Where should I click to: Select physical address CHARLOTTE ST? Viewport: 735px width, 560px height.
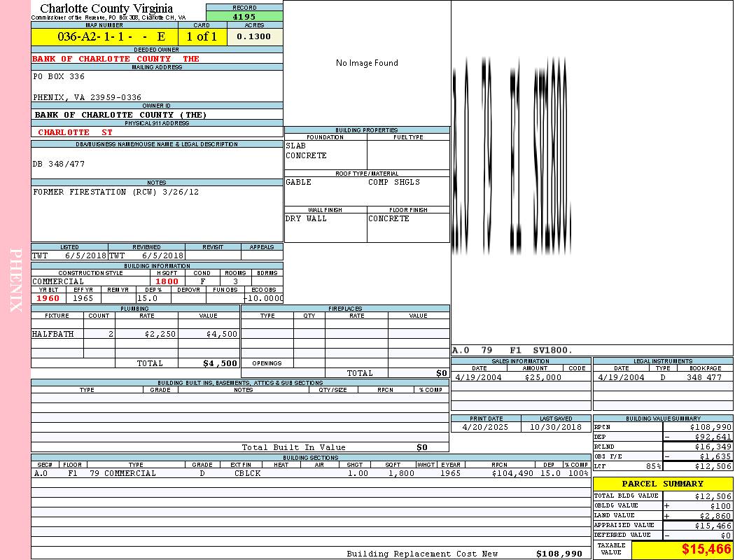coord(76,132)
